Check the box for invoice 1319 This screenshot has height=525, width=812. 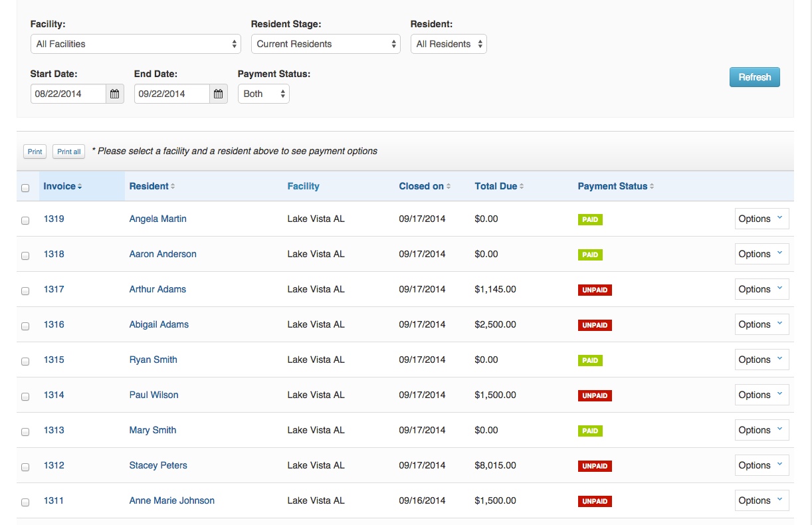[x=25, y=221]
